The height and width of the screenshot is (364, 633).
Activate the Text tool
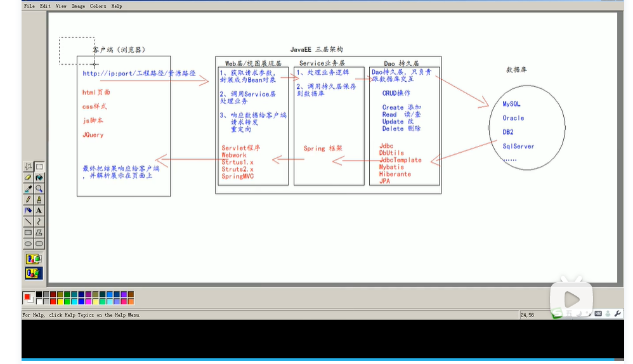click(x=39, y=211)
